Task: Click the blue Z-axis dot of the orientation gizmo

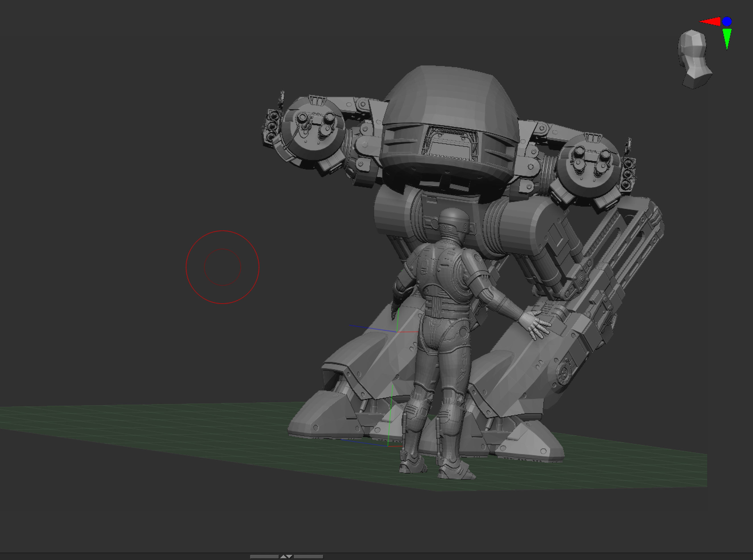Action: click(x=727, y=21)
